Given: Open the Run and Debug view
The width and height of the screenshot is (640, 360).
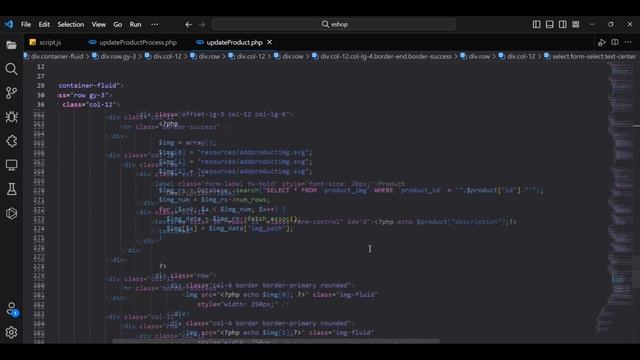Looking at the screenshot, I should tap(11, 117).
